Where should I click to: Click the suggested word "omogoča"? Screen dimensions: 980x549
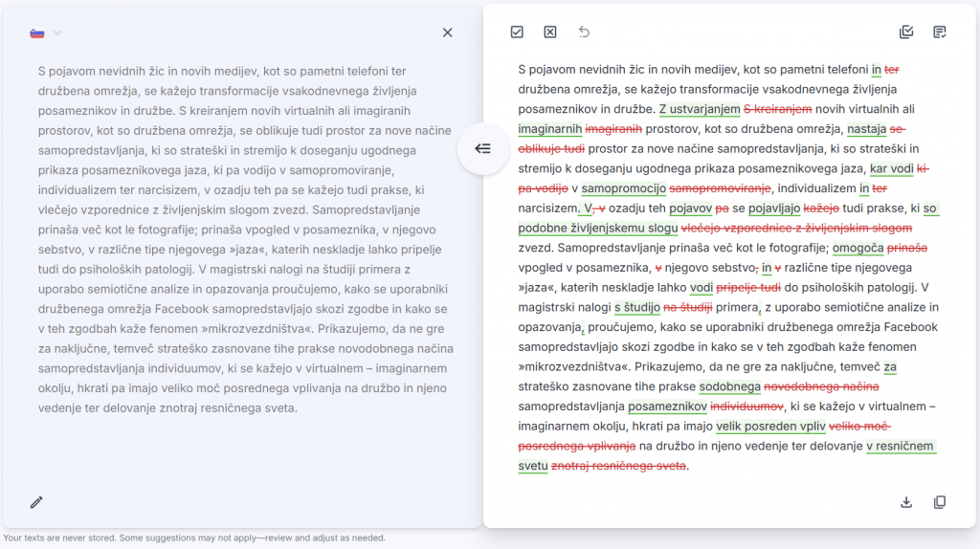(858, 248)
